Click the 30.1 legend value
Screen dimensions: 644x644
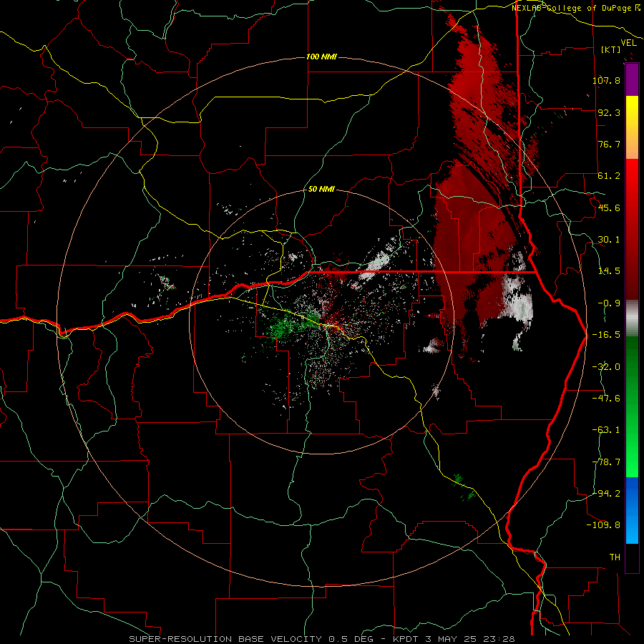click(x=609, y=240)
